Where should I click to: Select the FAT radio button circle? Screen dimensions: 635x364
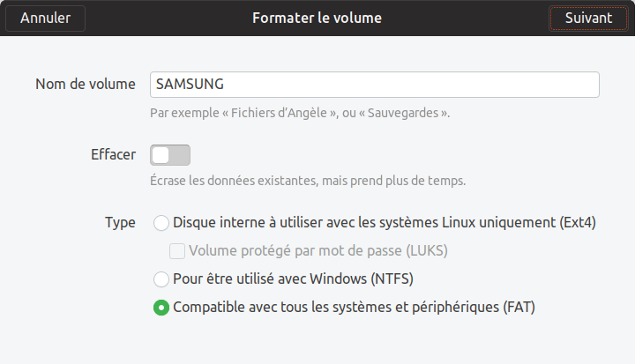pos(161,308)
